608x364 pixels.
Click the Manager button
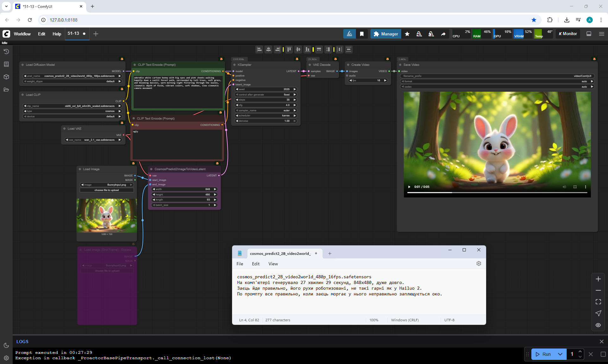click(386, 34)
